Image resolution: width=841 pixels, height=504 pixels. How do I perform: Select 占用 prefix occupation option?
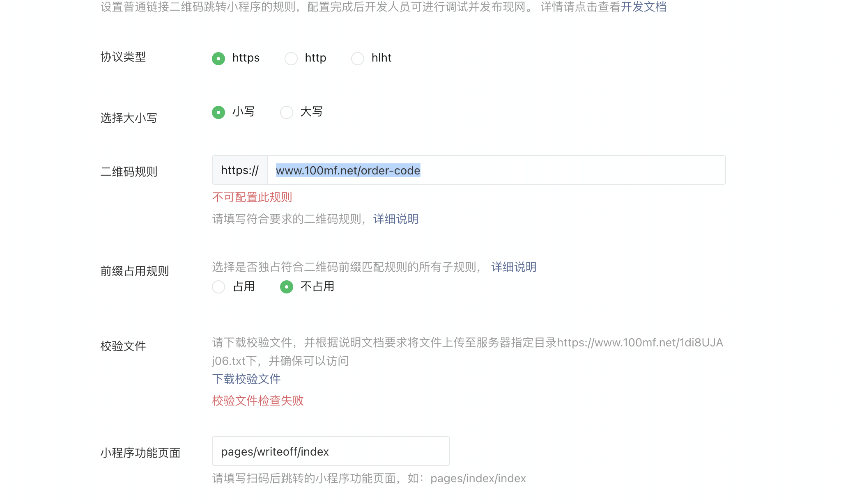point(218,286)
